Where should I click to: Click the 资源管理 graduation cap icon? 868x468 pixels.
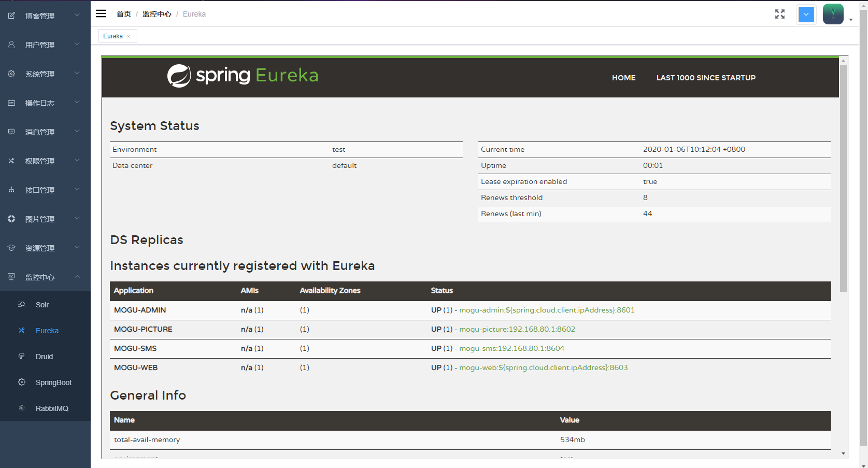coord(11,248)
